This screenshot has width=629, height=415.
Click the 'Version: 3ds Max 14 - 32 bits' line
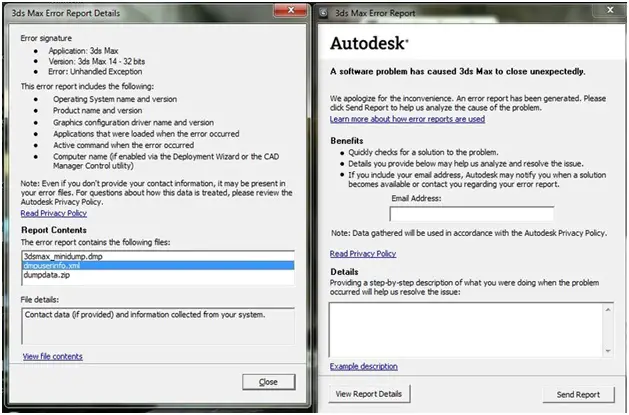(97, 61)
